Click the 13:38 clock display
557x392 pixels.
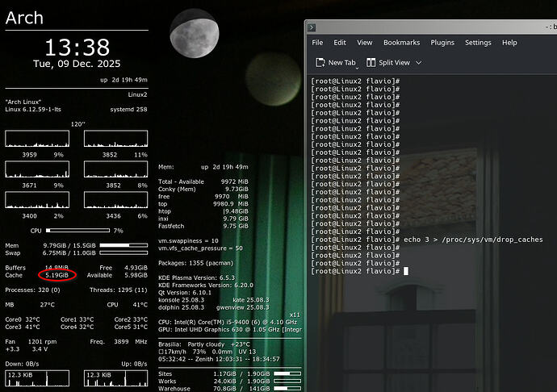pos(77,46)
